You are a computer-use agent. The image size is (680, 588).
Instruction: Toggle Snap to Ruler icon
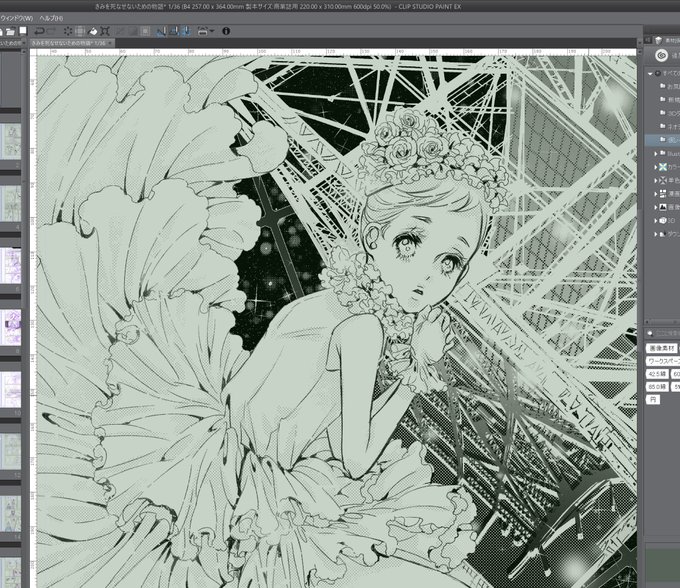(x=161, y=31)
